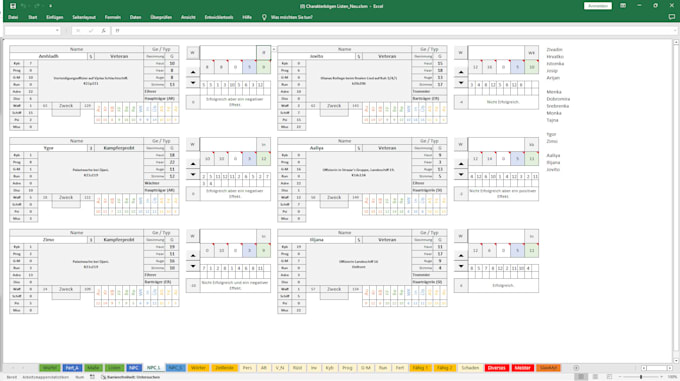Save the workbook via the quick access icon

[13, 6]
